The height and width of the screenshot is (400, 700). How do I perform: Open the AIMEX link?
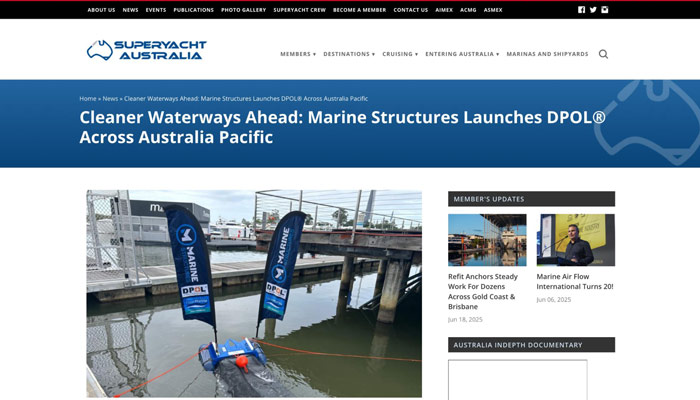coord(444,10)
